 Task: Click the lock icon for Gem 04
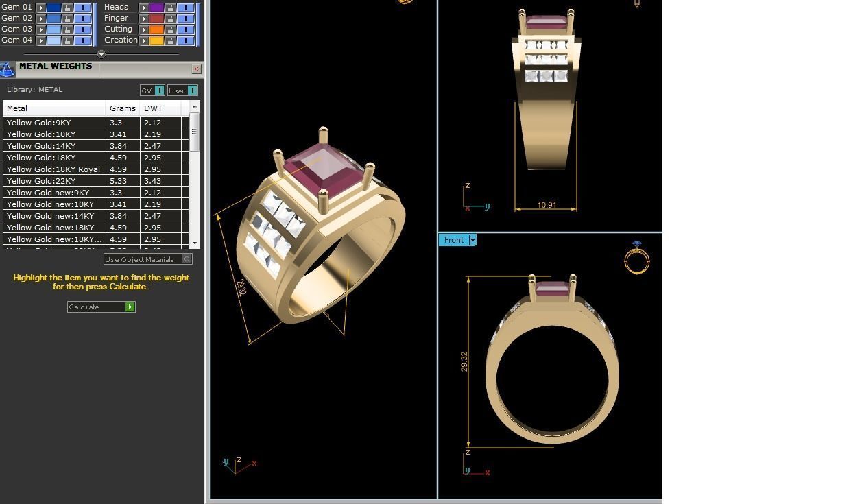(x=67, y=40)
